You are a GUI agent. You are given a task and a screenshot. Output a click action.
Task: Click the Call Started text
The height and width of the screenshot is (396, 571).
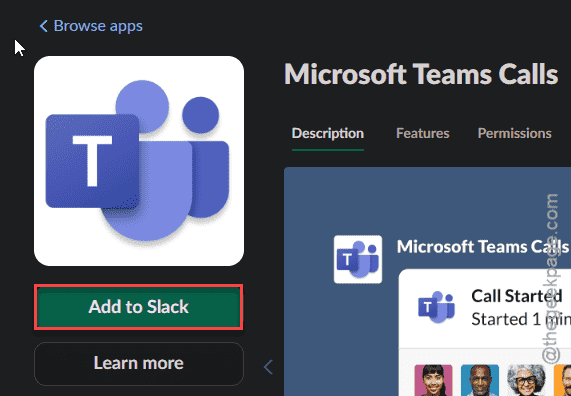[517, 296]
